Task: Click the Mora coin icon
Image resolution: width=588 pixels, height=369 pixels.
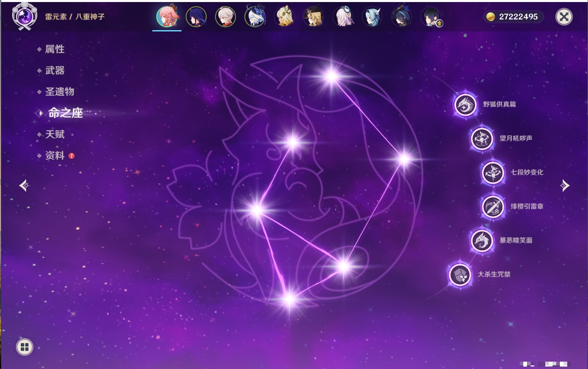Action: 491,17
